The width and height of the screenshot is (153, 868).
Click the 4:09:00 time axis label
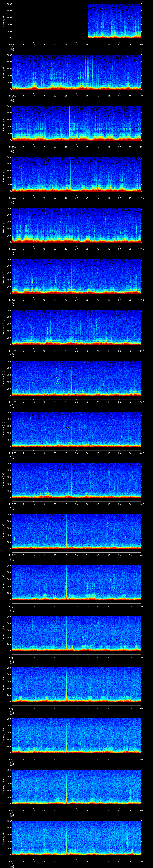12,44
